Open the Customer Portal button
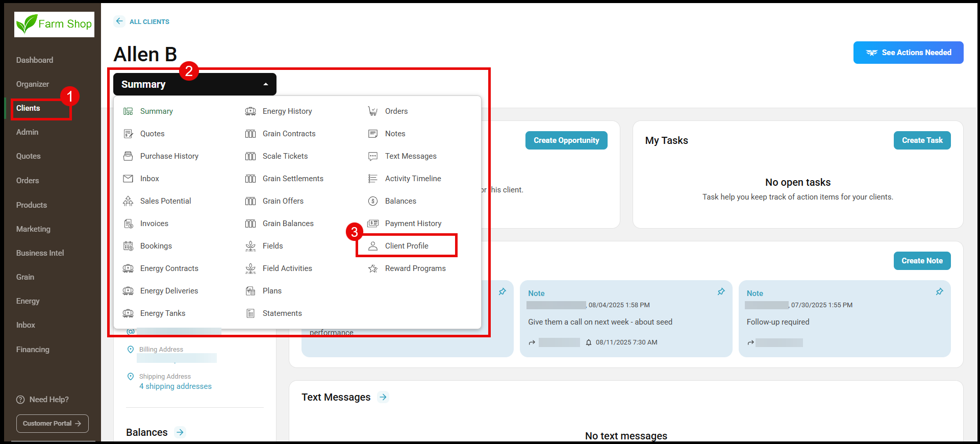980x444 pixels. click(52, 424)
